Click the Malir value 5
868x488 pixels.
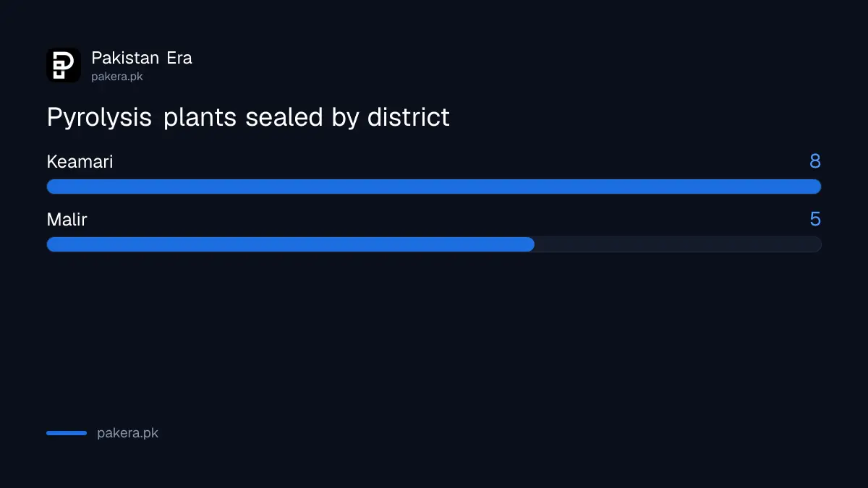pyautogui.click(x=815, y=219)
